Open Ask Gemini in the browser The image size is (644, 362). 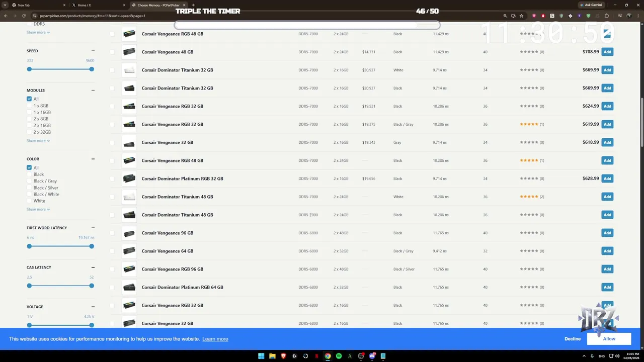point(590,5)
